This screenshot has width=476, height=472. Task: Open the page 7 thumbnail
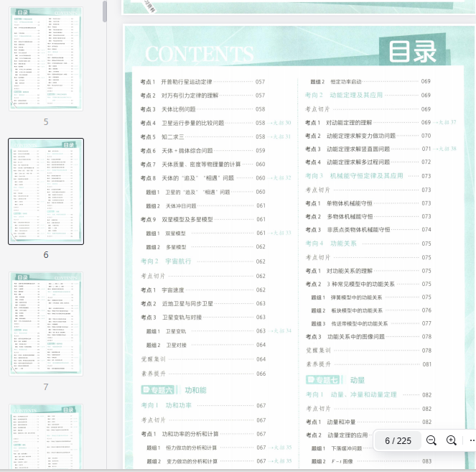pyautogui.click(x=46, y=324)
